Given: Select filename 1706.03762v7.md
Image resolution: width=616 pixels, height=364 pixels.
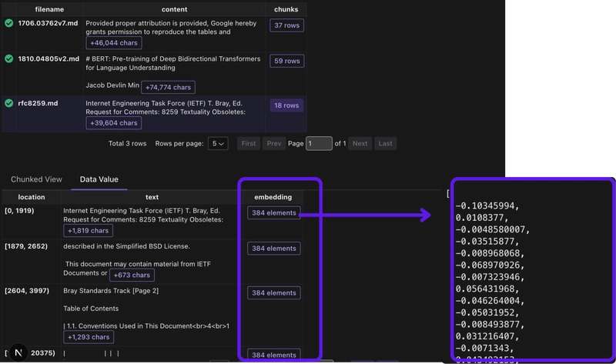Looking at the screenshot, I should pyautogui.click(x=48, y=23).
